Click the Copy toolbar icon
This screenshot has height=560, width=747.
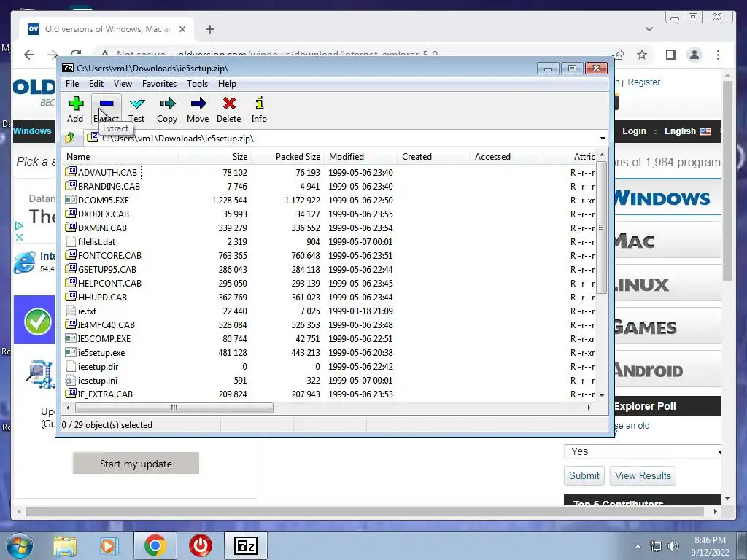[x=167, y=109]
